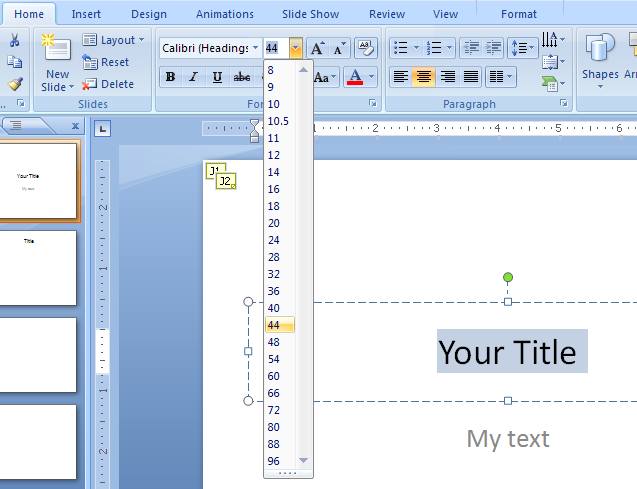
Task: Align text right
Action: pyautogui.click(x=447, y=76)
